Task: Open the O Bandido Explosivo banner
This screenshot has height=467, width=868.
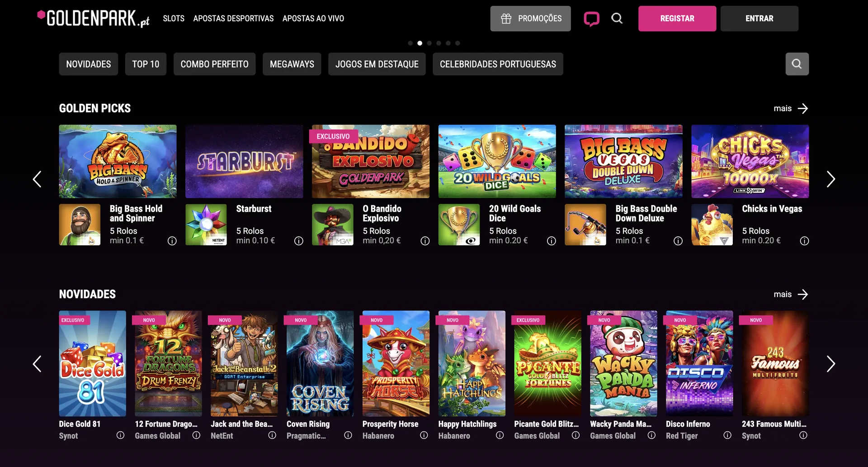Action: coord(371,162)
